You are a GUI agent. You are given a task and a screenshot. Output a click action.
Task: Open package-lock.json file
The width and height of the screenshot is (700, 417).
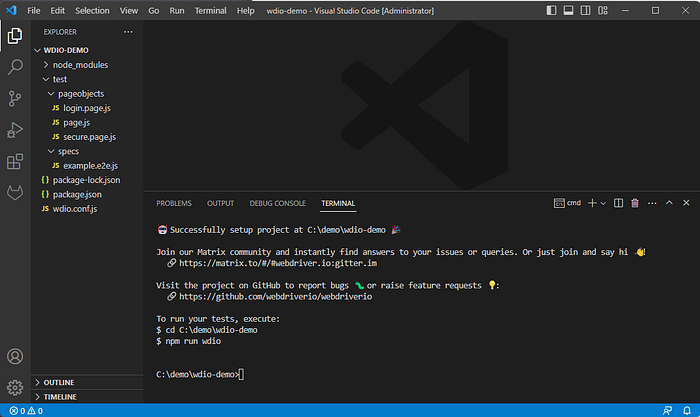[87, 180]
